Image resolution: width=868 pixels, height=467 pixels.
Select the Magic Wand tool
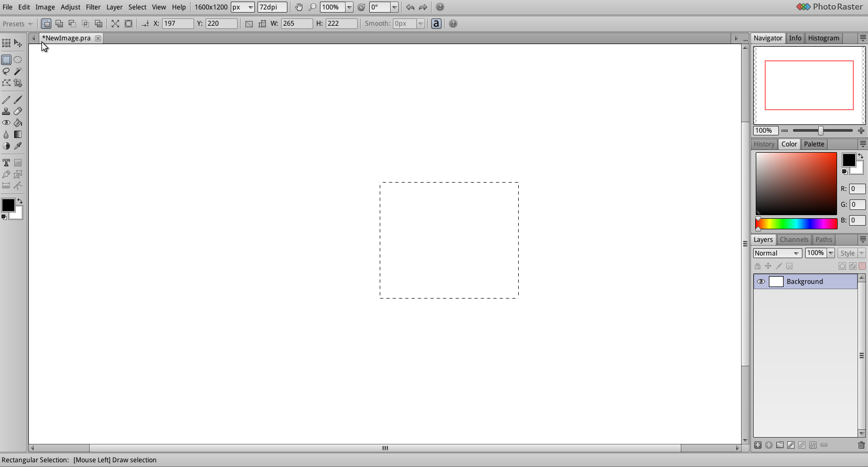pyautogui.click(x=18, y=71)
